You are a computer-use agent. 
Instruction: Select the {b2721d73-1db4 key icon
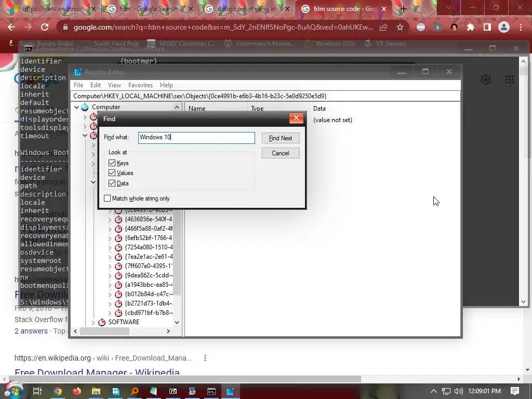point(118,303)
